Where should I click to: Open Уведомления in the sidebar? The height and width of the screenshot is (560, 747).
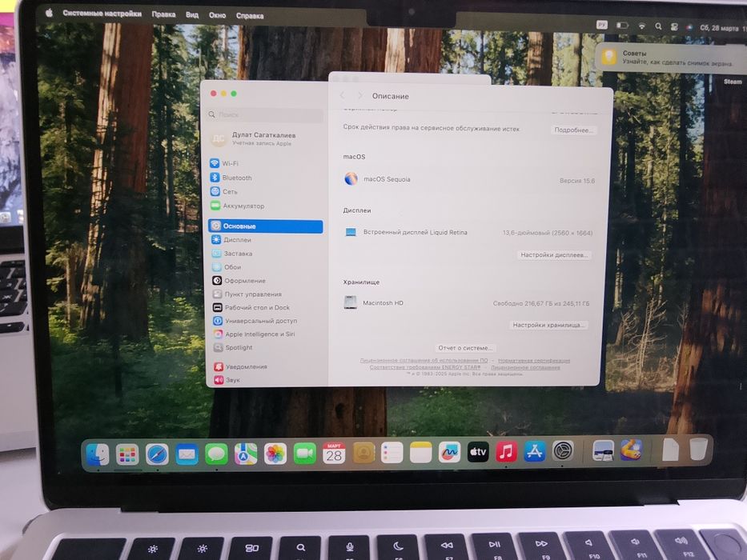pos(240,366)
